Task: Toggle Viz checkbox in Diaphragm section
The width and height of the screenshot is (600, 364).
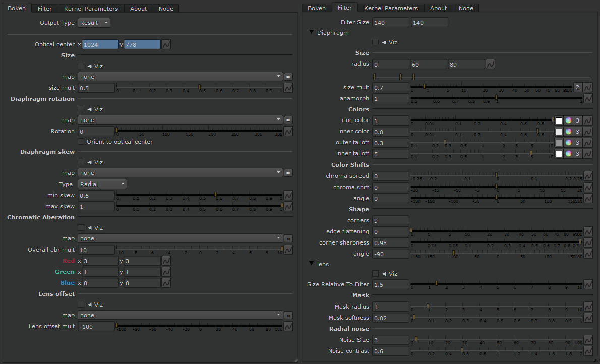Action: click(375, 42)
